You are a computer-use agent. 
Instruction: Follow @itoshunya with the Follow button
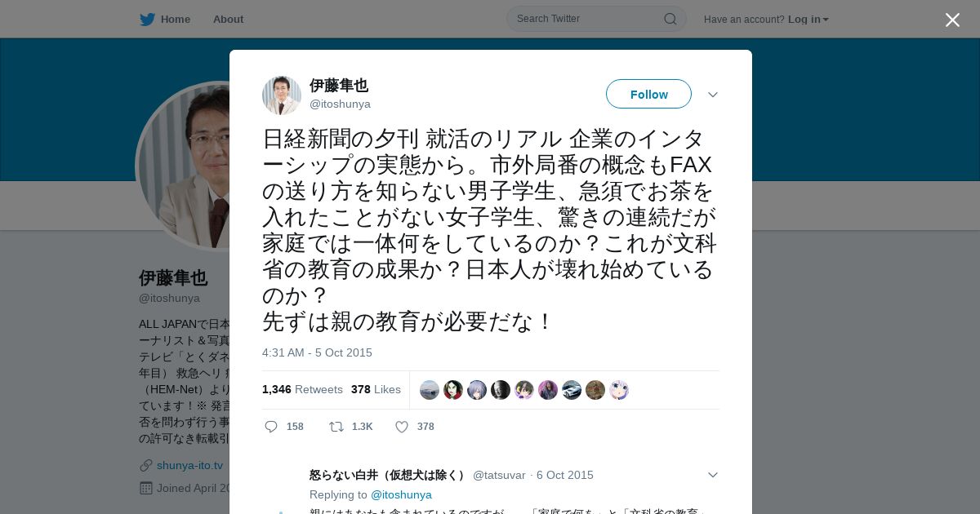[648, 94]
